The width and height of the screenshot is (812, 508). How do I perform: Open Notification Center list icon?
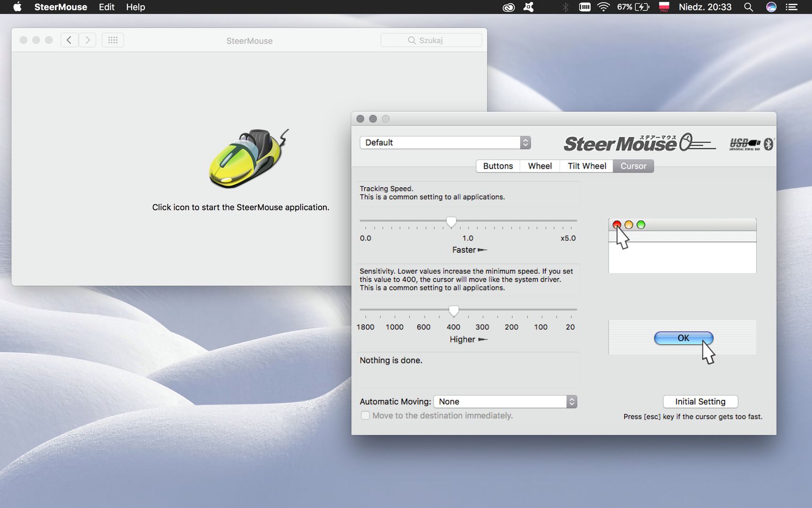pos(792,7)
